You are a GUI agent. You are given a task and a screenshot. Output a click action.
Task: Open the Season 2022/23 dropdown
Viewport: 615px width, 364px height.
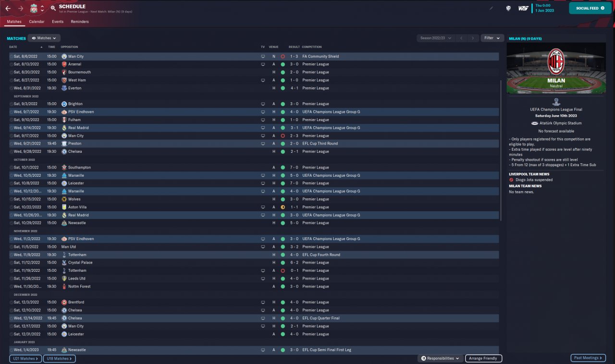(x=436, y=38)
